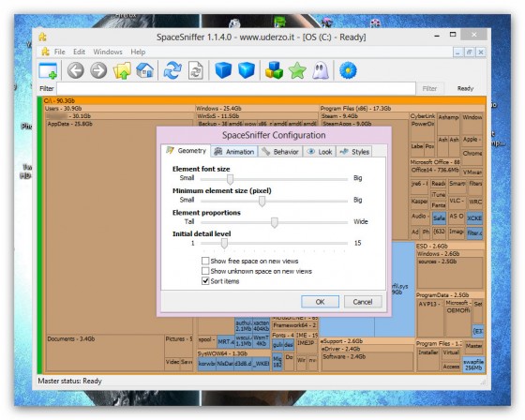This screenshot has width=525, height=420.
Task: Click the green star toolbar icon
Action: pos(297,70)
